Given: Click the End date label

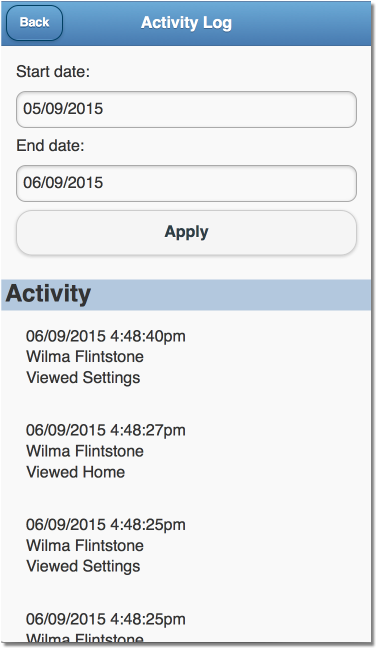Looking at the screenshot, I should (x=50, y=146).
